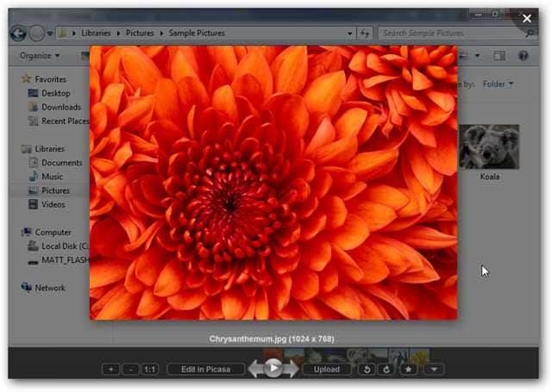
Task: Click the Upload button
Action: pos(326,369)
